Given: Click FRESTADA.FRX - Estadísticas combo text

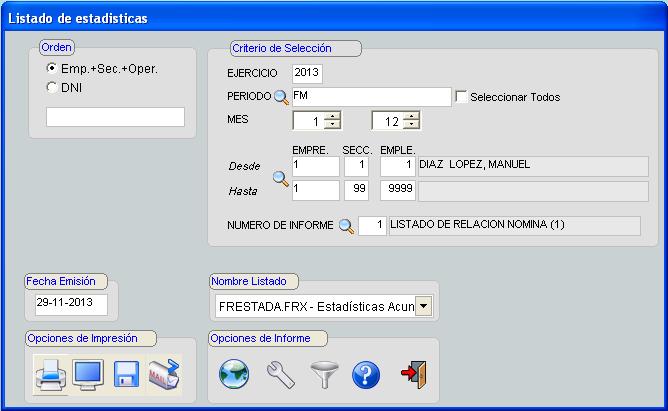Looking at the screenshot, I should [x=316, y=306].
